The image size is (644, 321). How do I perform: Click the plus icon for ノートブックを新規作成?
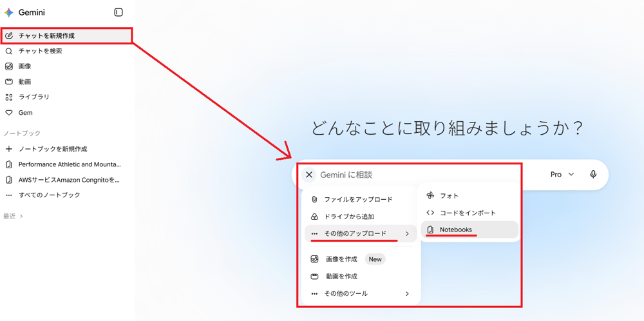tap(9, 149)
